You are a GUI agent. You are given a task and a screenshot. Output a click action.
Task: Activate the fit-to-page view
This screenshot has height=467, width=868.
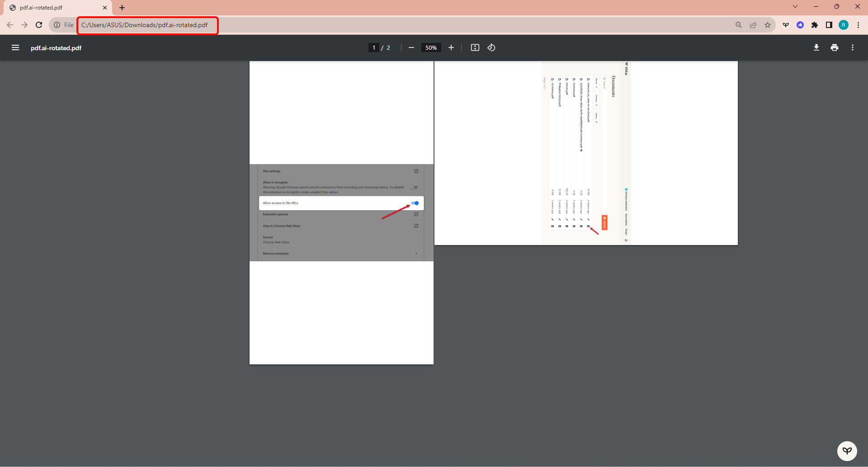click(x=475, y=47)
